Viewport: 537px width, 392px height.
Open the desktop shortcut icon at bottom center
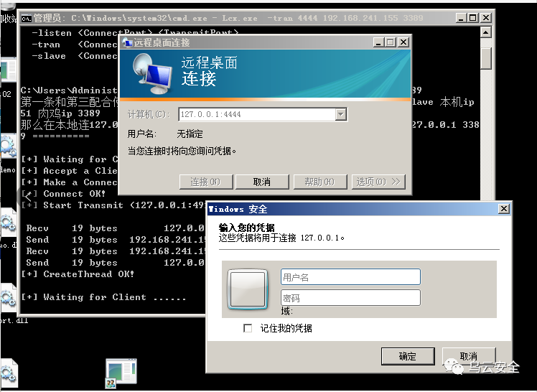click(x=121, y=373)
